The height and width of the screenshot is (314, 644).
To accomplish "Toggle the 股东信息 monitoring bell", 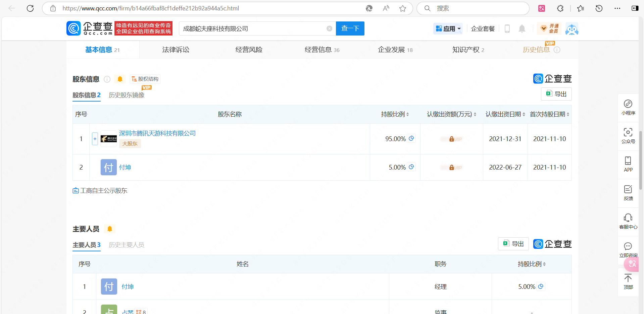I will tap(120, 79).
